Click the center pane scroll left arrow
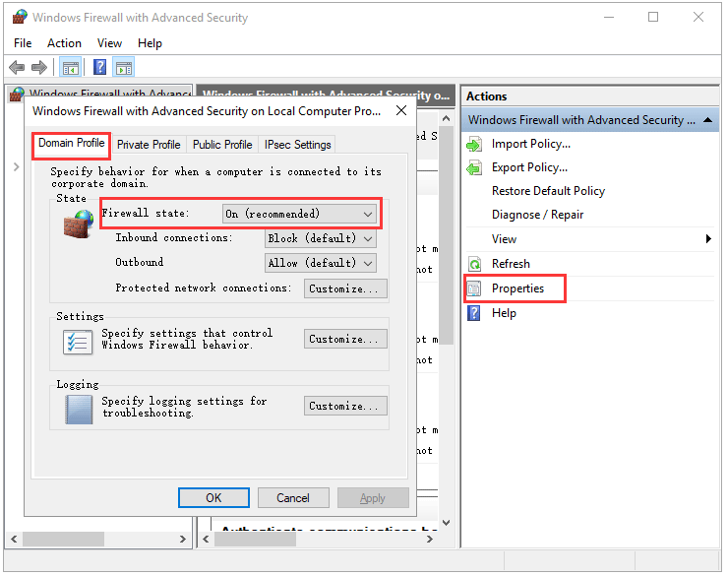 (x=206, y=539)
